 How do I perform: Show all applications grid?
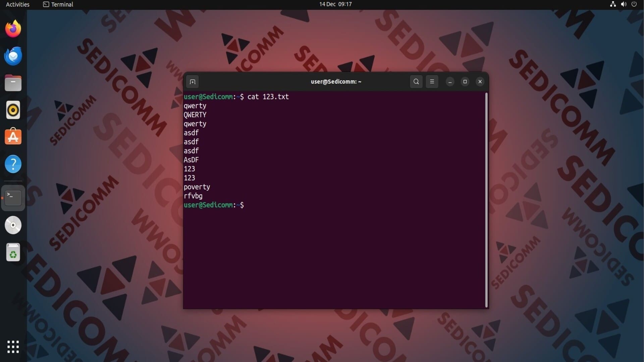pos(13,347)
